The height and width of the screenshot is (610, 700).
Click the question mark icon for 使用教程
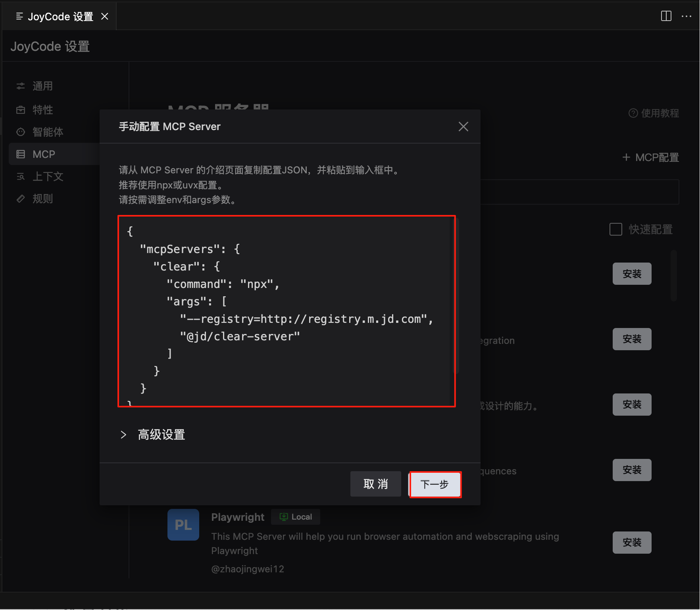tap(633, 113)
